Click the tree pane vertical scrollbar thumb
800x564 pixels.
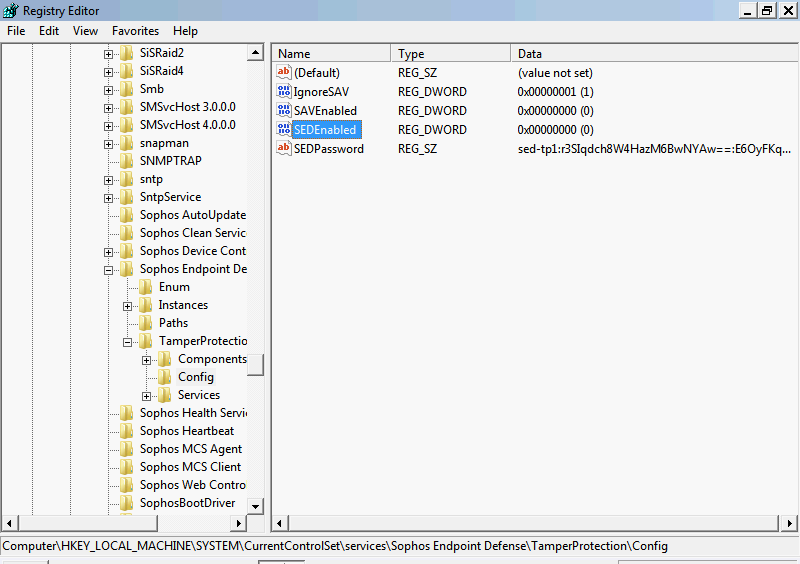click(x=255, y=364)
